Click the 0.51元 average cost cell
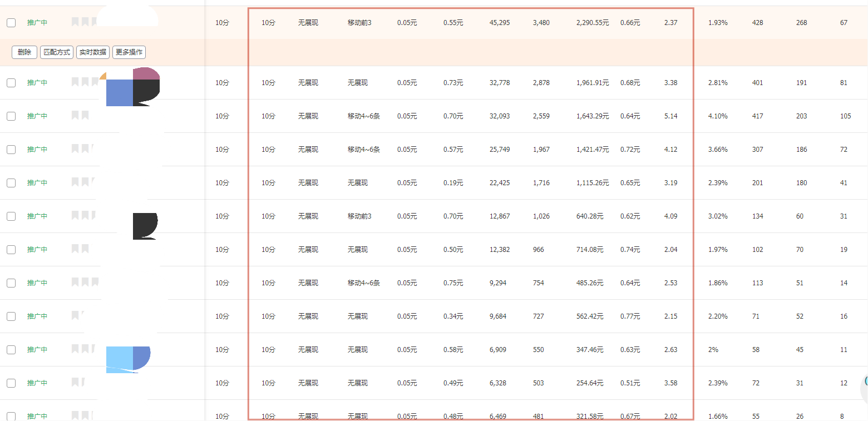Image resolution: width=868 pixels, height=421 pixels. click(630, 383)
